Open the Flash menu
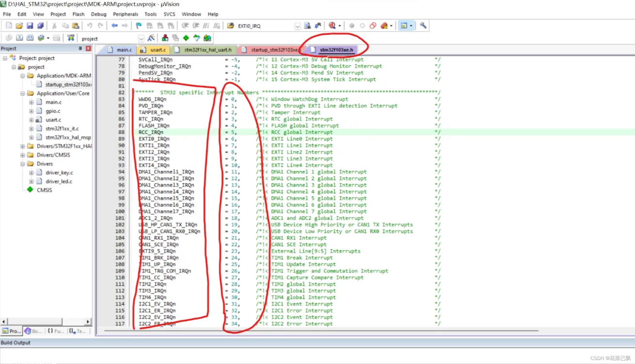The image size is (635, 364). [x=78, y=14]
